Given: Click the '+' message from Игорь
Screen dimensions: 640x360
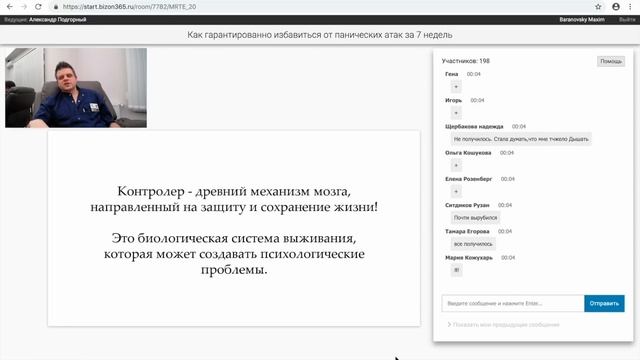Looking at the screenshot, I should coord(456,113).
